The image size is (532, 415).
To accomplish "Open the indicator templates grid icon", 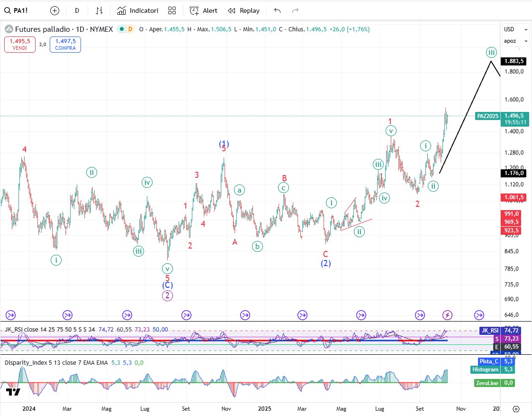I will click(172, 10).
